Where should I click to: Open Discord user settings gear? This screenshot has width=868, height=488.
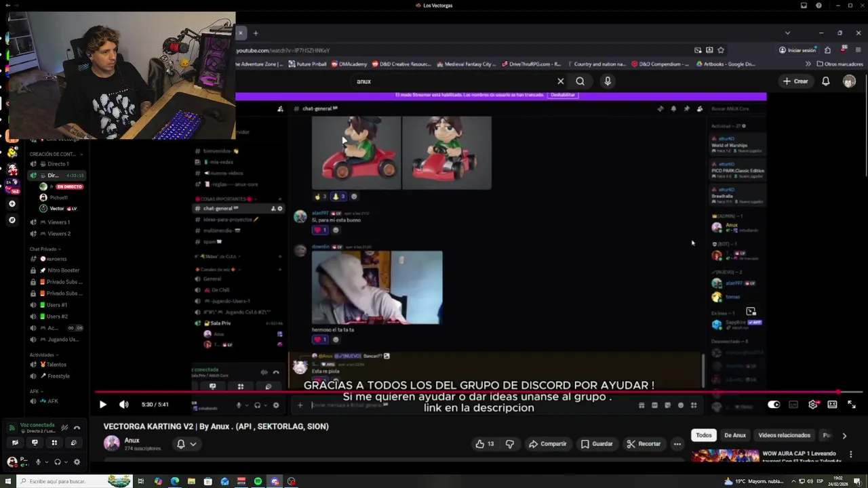(77, 462)
